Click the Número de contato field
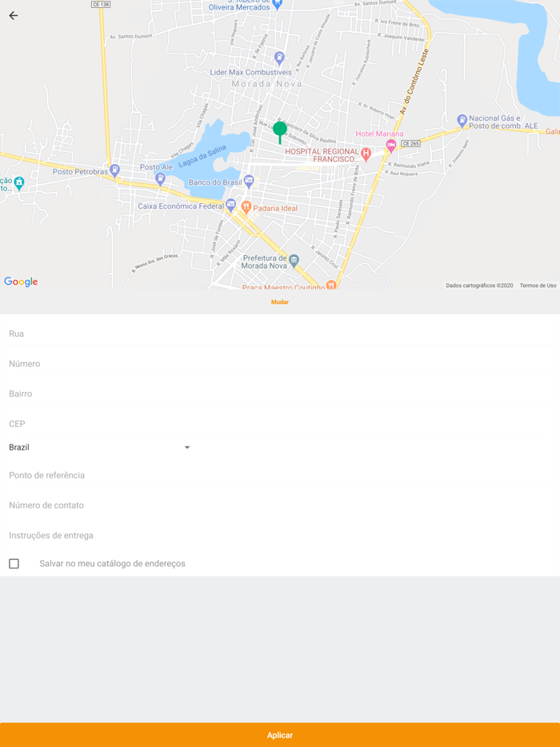 click(280, 505)
